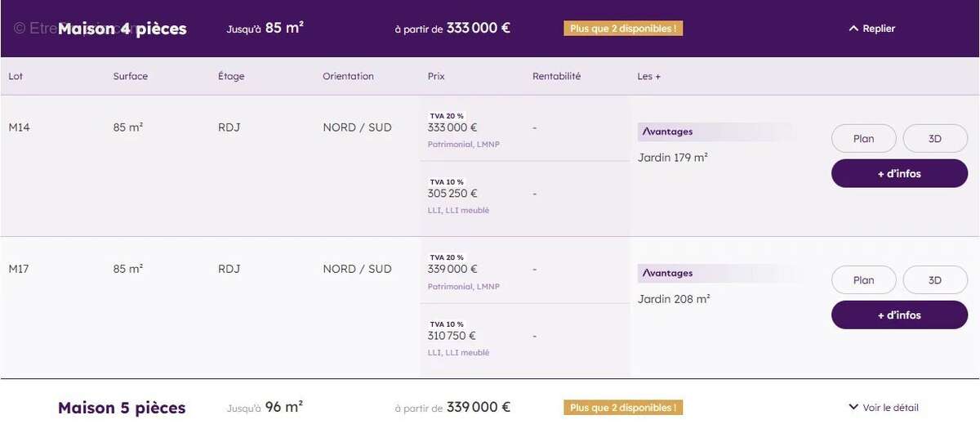Click the Surface column header
This screenshot has width=980, height=442.
(131, 76)
